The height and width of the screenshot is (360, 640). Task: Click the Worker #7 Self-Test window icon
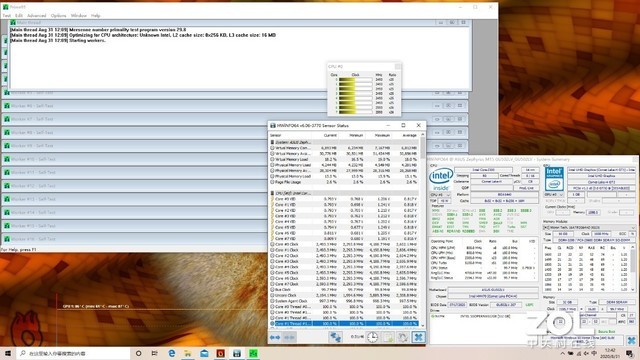point(7,119)
